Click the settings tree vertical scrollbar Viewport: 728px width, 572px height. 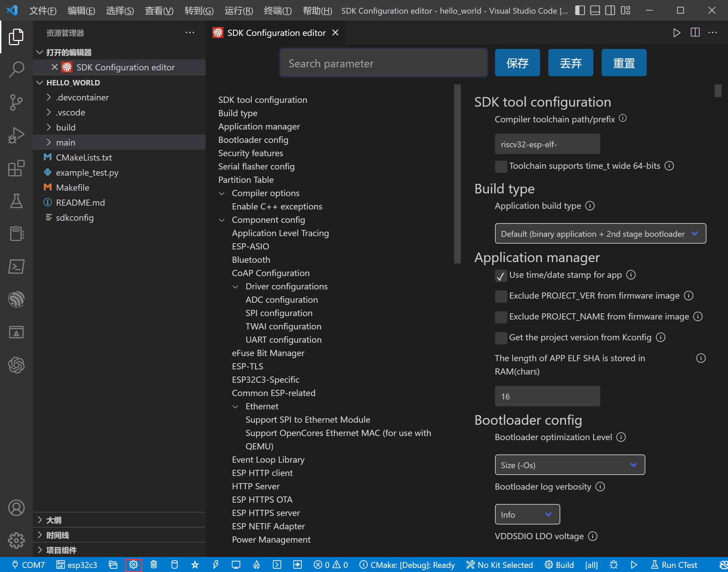pyautogui.click(x=457, y=174)
